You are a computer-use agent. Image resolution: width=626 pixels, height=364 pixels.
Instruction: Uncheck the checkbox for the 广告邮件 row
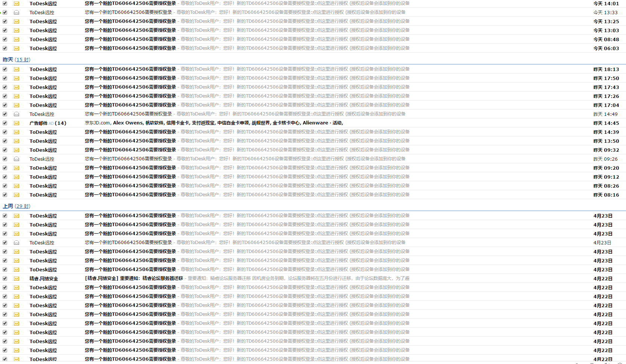coord(5,123)
